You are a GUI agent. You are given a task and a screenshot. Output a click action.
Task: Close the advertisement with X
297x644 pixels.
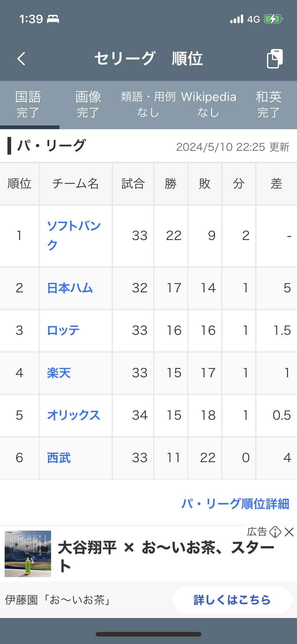pos(289,532)
